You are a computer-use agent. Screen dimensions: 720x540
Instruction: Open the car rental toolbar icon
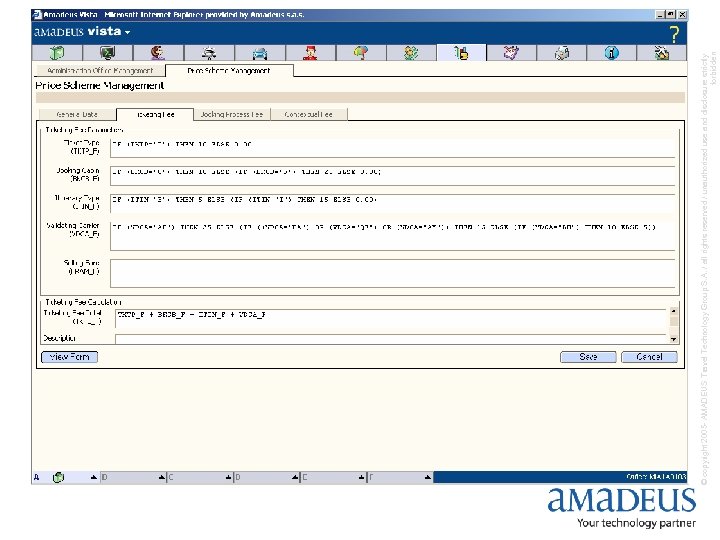(x=260, y=53)
